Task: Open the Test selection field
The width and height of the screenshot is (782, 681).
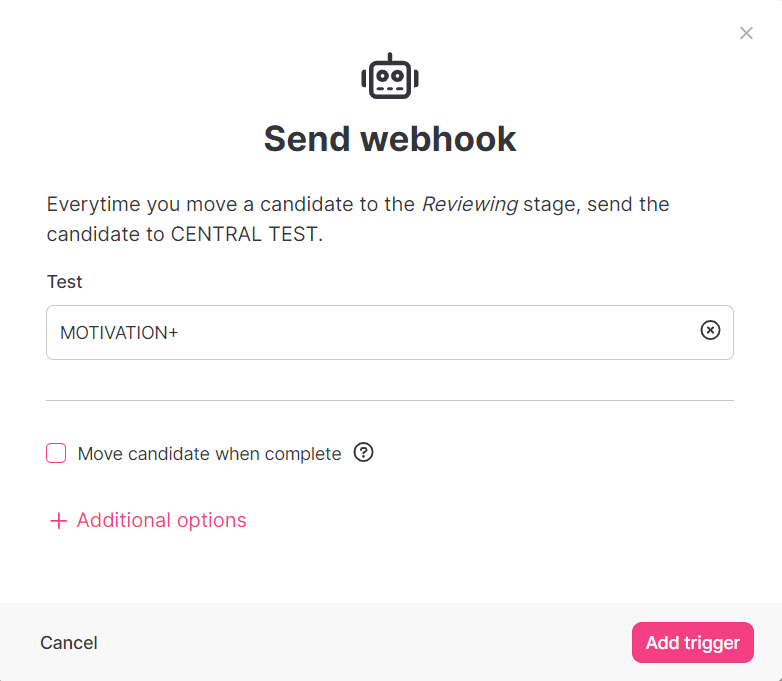Action: (x=390, y=332)
